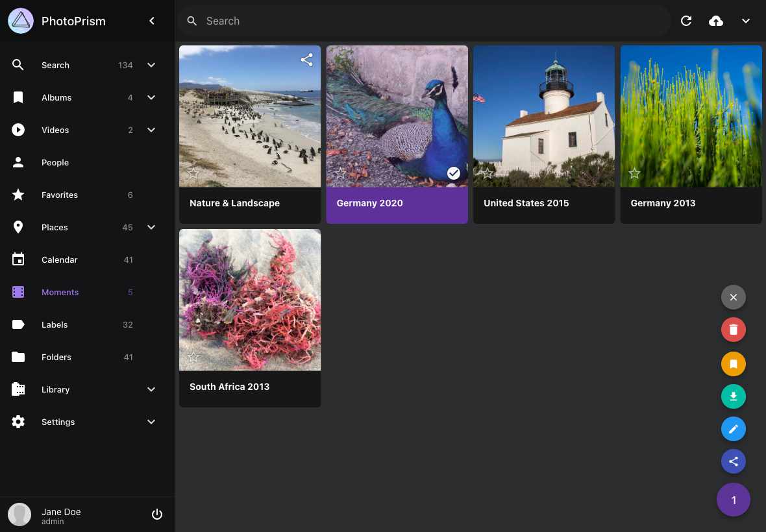The image size is (766, 532).
Task: Reload the page with the refresh icon
Action: pyautogui.click(x=686, y=21)
